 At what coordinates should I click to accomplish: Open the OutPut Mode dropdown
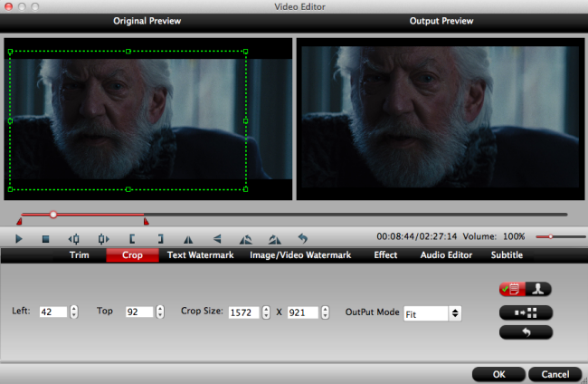tap(432, 313)
